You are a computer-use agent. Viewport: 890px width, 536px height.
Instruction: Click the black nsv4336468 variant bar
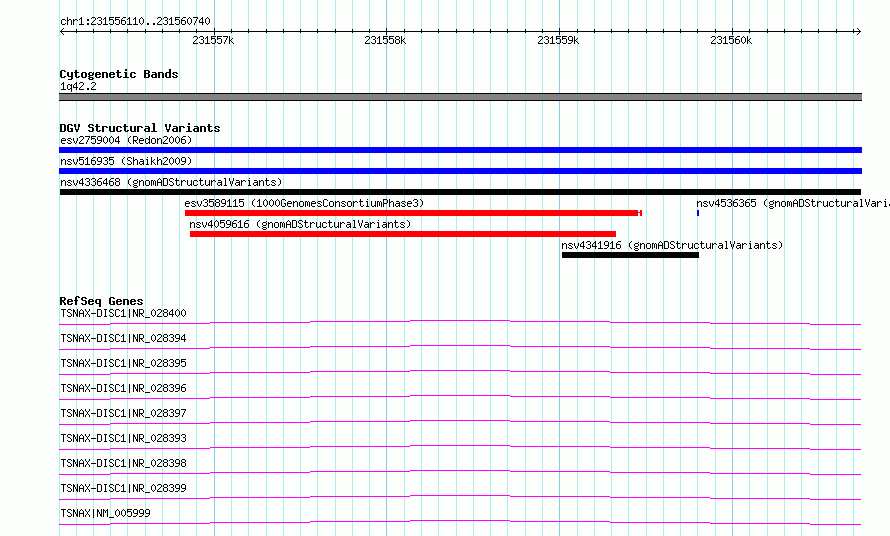pyautogui.click(x=460, y=192)
